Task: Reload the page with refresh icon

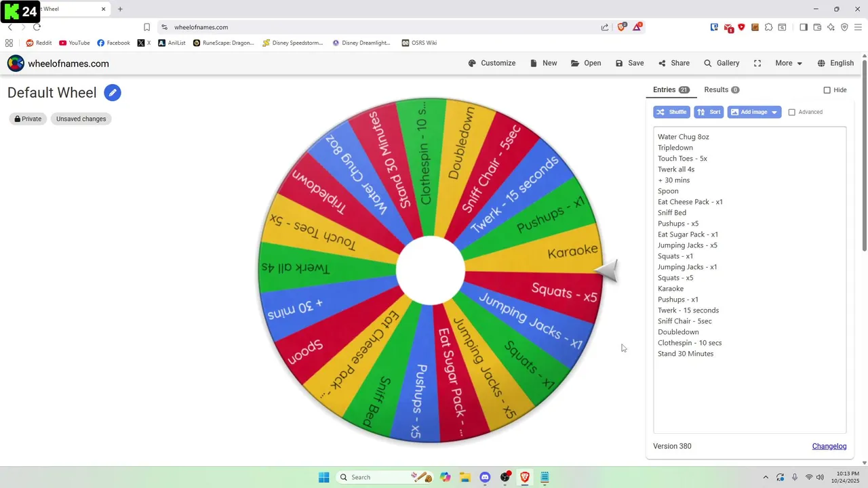Action: tap(37, 27)
